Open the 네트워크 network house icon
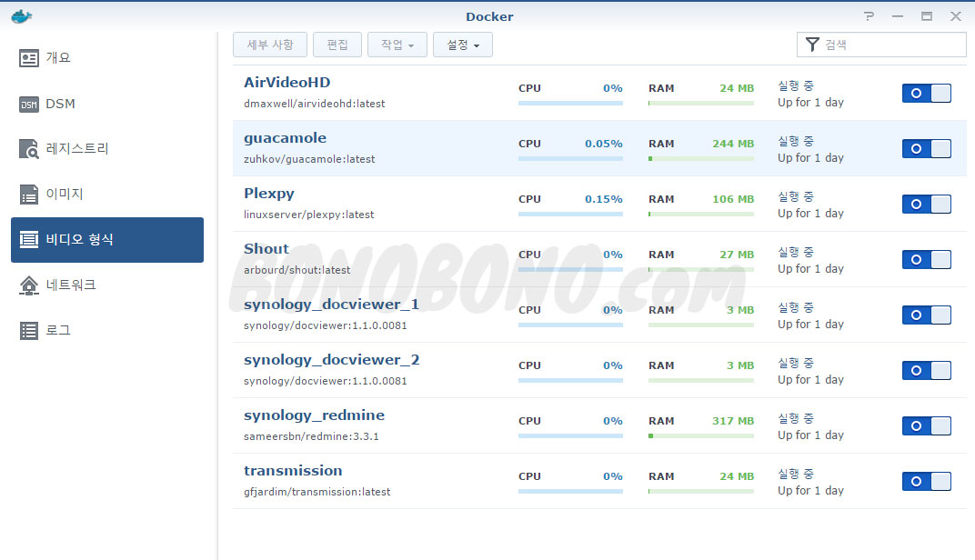The image size is (975, 560). 28,285
